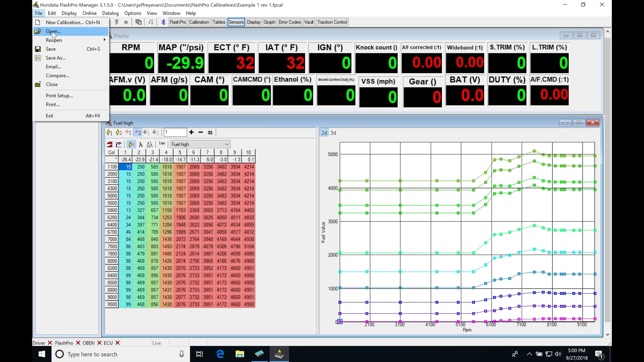Click Save As... in the File menu
The height and width of the screenshot is (362, 644).
[x=55, y=58]
